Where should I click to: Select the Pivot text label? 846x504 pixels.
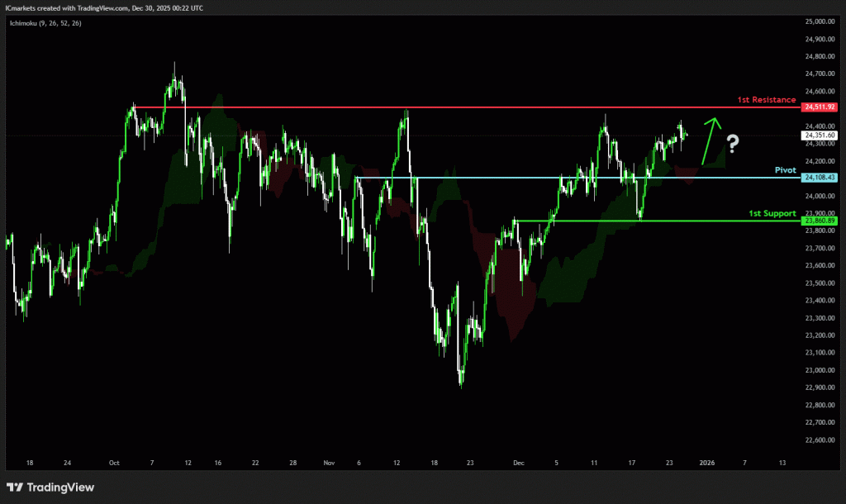tap(785, 169)
